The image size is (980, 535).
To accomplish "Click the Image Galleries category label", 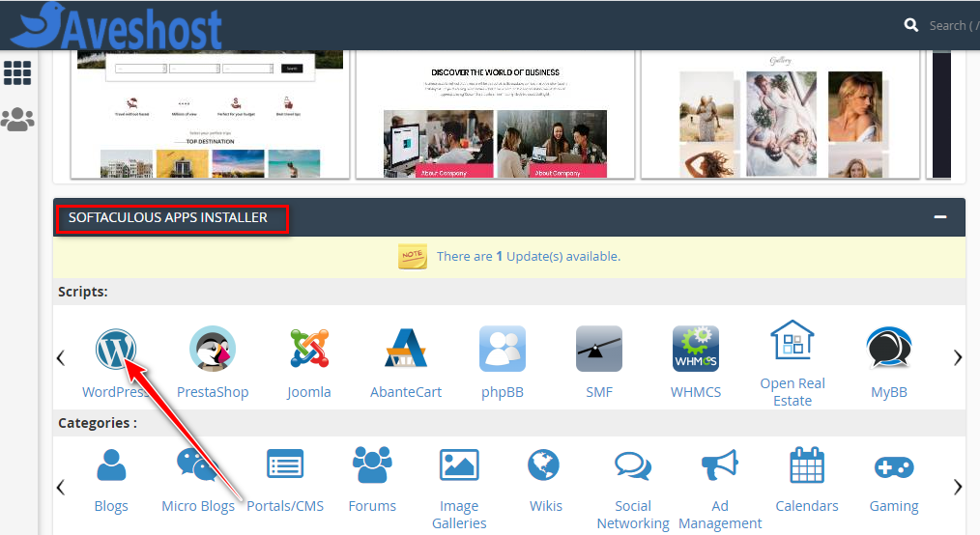I will coord(459,515).
